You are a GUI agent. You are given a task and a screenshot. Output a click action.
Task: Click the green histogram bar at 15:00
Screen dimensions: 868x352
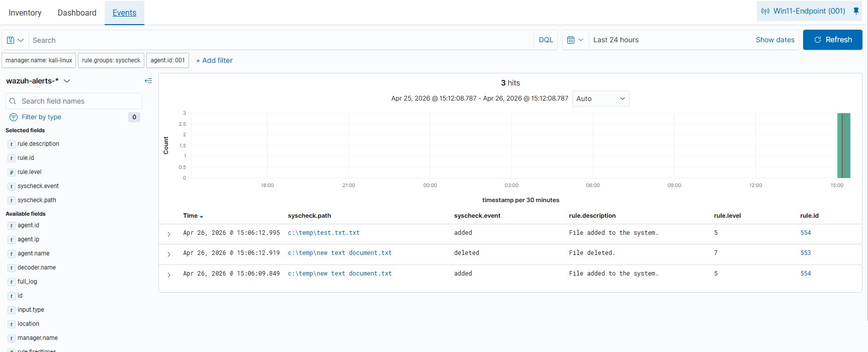(843, 146)
